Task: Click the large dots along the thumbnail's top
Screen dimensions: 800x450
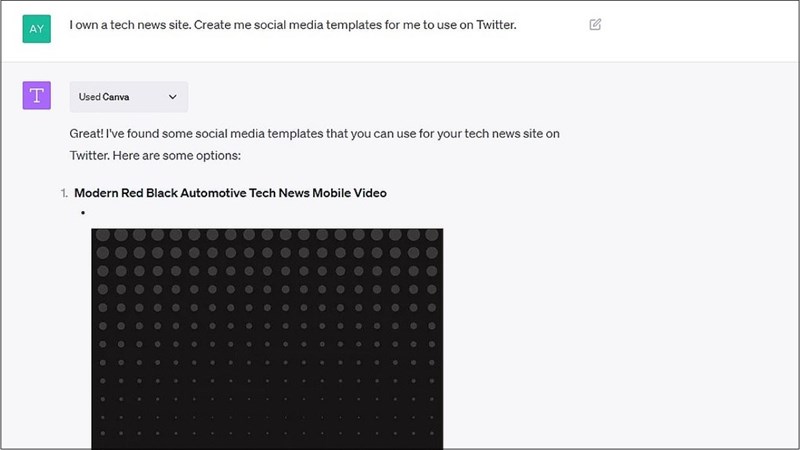Action: [x=267, y=236]
